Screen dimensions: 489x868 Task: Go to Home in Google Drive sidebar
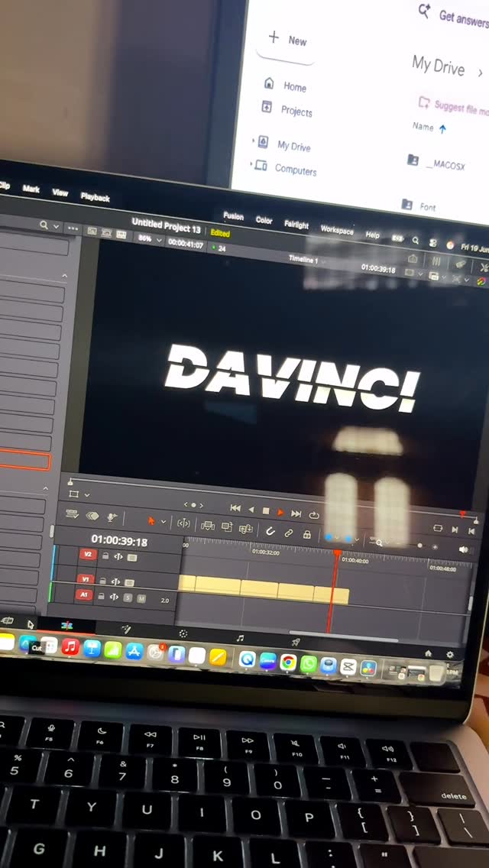click(x=285, y=86)
